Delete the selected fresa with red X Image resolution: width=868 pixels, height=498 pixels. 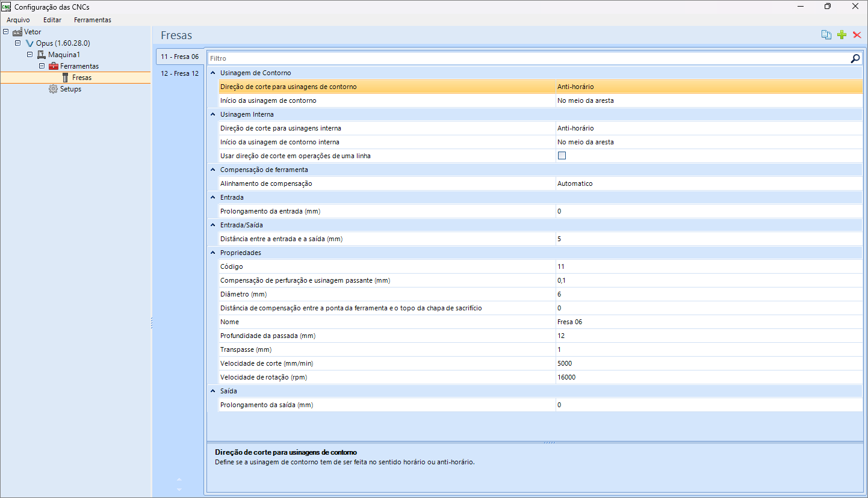point(857,35)
